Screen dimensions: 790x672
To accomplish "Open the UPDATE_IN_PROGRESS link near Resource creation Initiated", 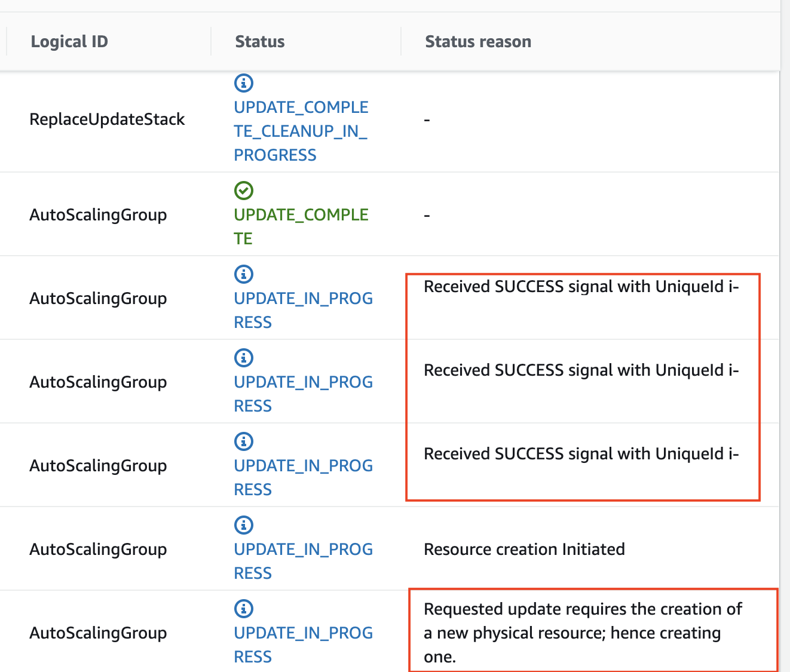I will [x=303, y=561].
